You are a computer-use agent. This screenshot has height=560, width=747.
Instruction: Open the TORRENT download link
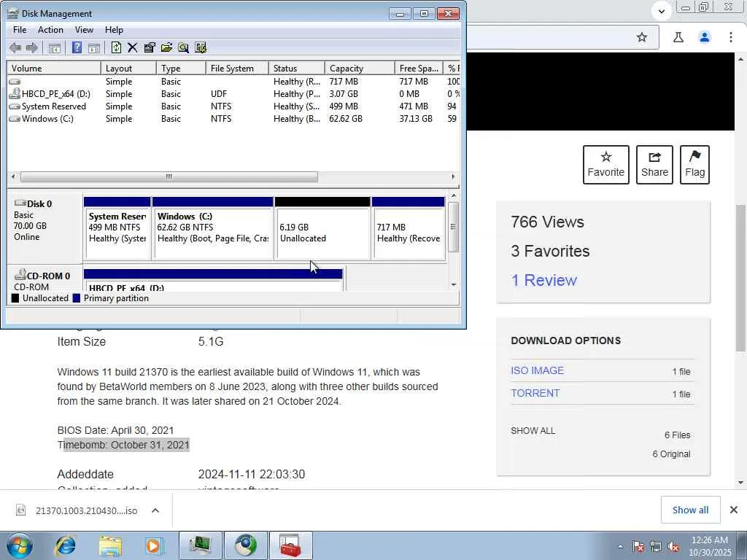click(535, 393)
